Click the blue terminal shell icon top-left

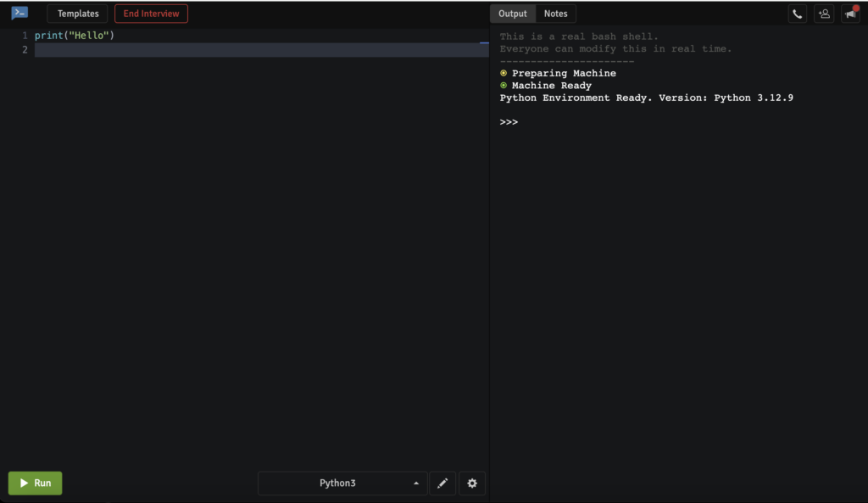click(x=19, y=13)
